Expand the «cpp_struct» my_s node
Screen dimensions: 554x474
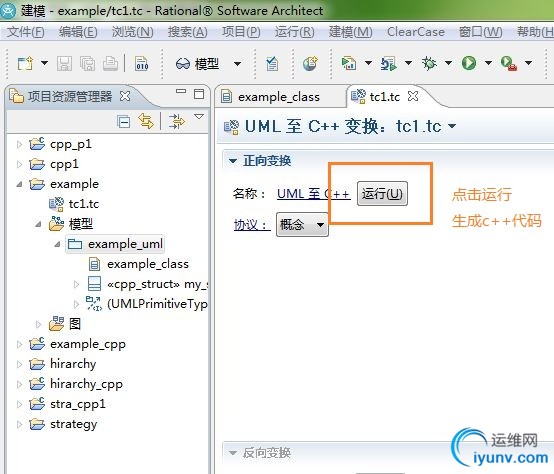click(76, 284)
